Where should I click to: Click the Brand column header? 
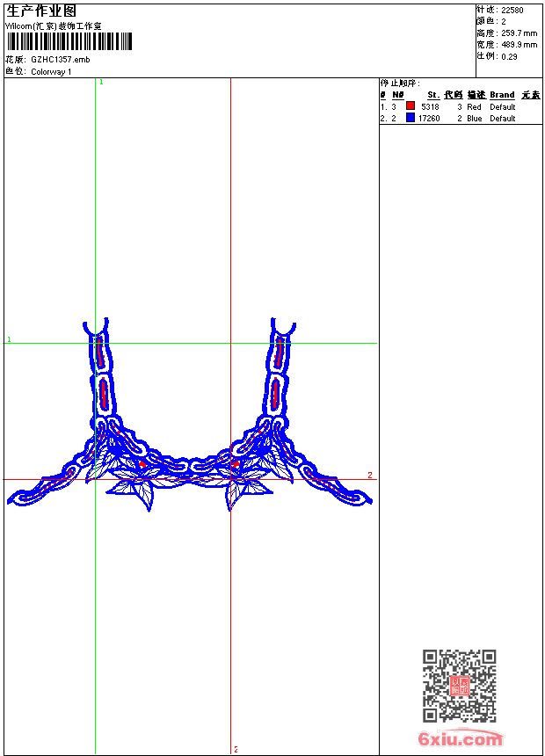click(502, 95)
